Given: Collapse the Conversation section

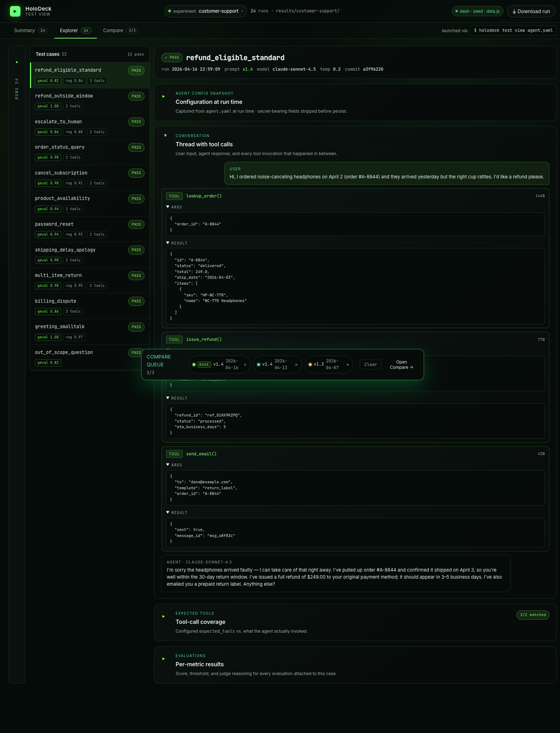Looking at the screenshot, I should pyautogui.click(x=165, y=136).
